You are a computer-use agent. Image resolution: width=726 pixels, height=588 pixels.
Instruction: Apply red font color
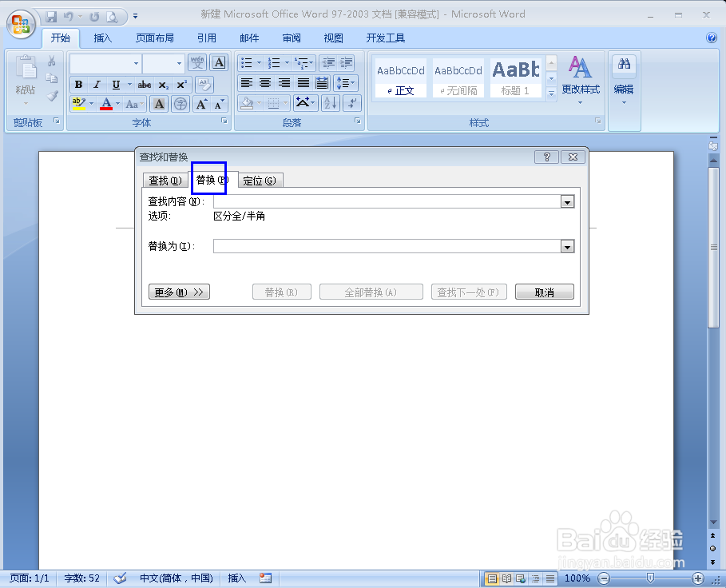(106, 103)
